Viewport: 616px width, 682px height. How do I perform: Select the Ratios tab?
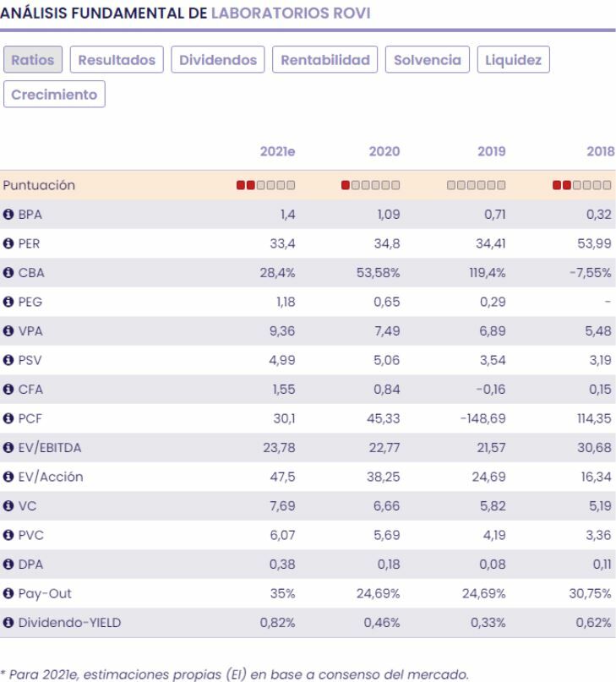(x=33, y=60)
